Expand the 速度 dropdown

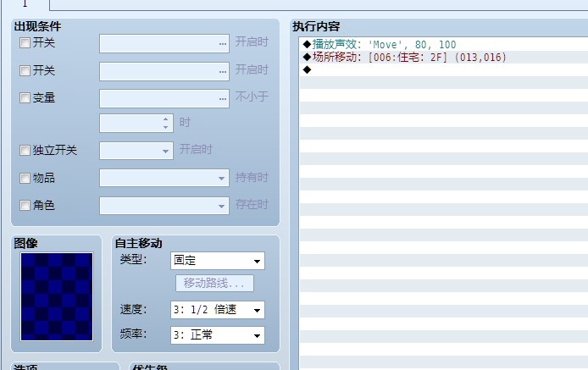point(258,310)
